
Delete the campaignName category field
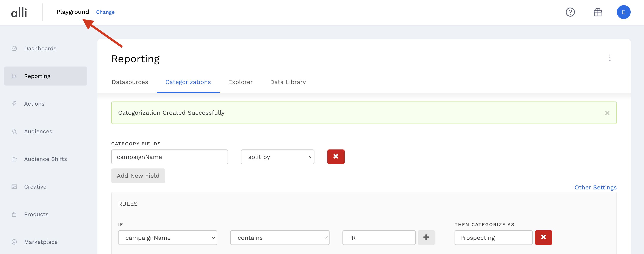coord(336,157)
